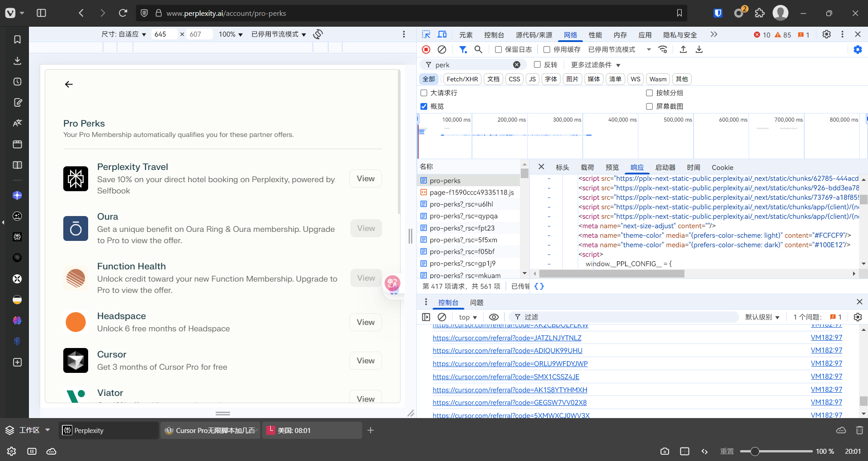Image resolution: width=868 pixels, height=461 pixels.
Task: Open the 标头 tab of the request
Action: tap(562, 168)
